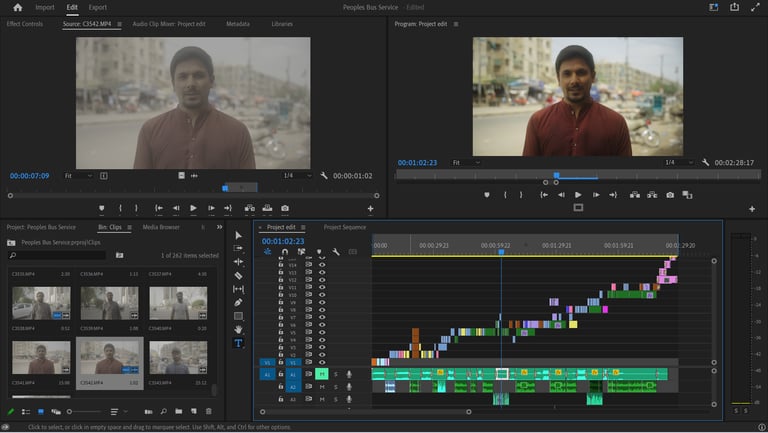Toggle full screen video icon at top right
This screenshot has width=768, height=433.
[755, 7]
